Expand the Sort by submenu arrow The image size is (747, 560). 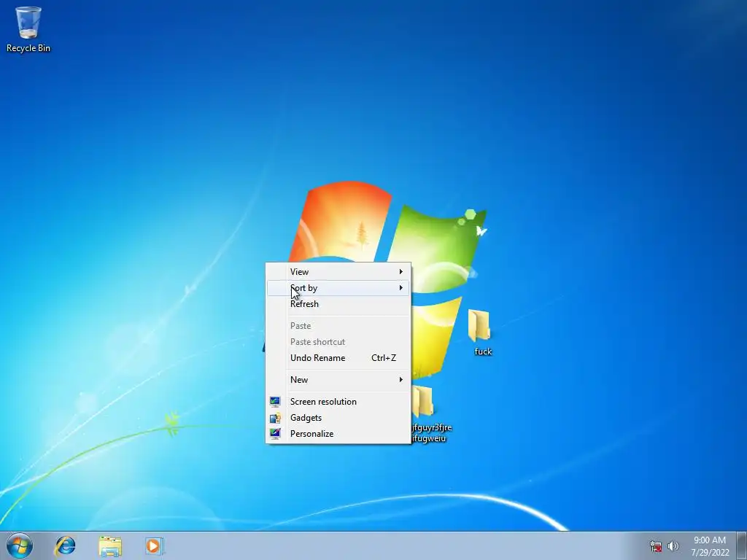401,287
